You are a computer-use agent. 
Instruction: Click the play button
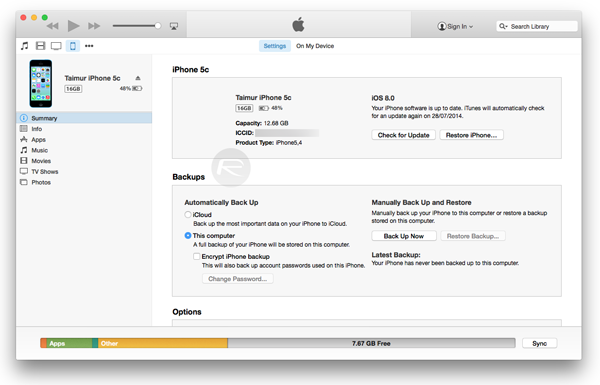click(x=73, y=26)
